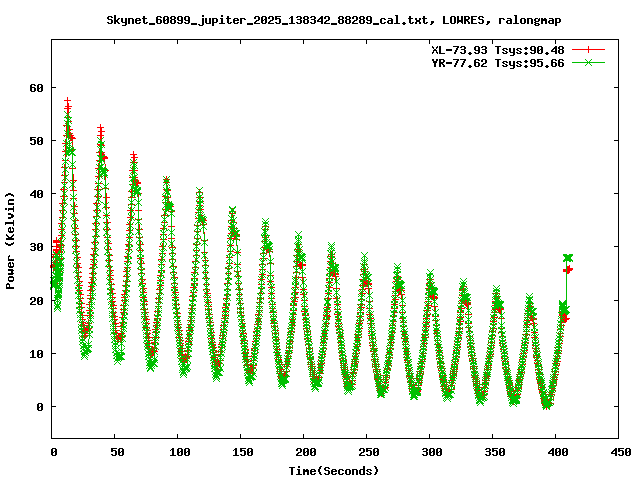
Task: Click the final green data point near 28 Kelvin
Action: point(568,258)
